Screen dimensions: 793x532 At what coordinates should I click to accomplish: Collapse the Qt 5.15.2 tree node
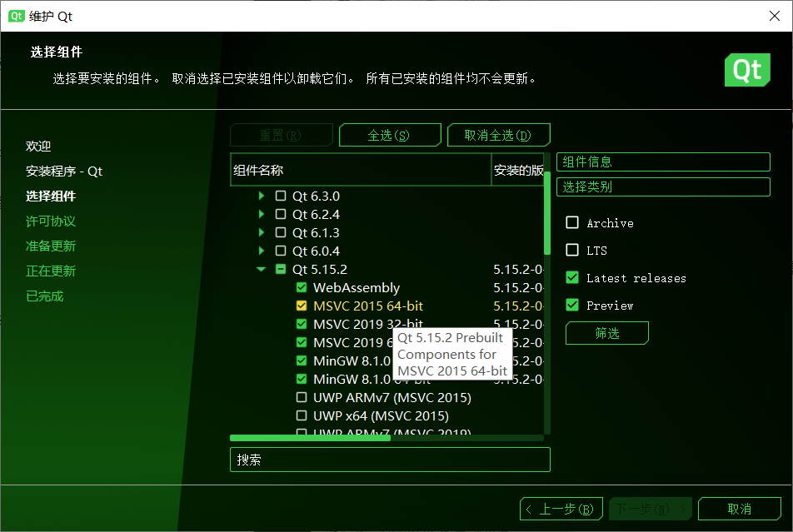tap(261, 269)
